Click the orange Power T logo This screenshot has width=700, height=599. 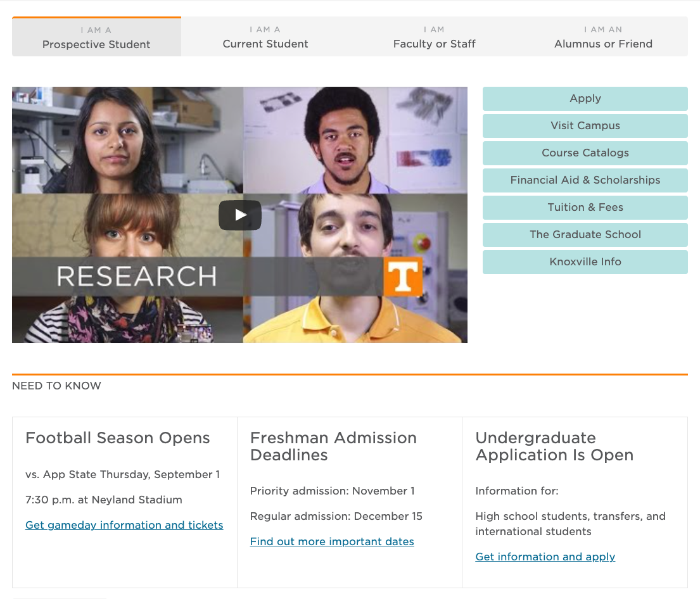[x=403, y=277]
